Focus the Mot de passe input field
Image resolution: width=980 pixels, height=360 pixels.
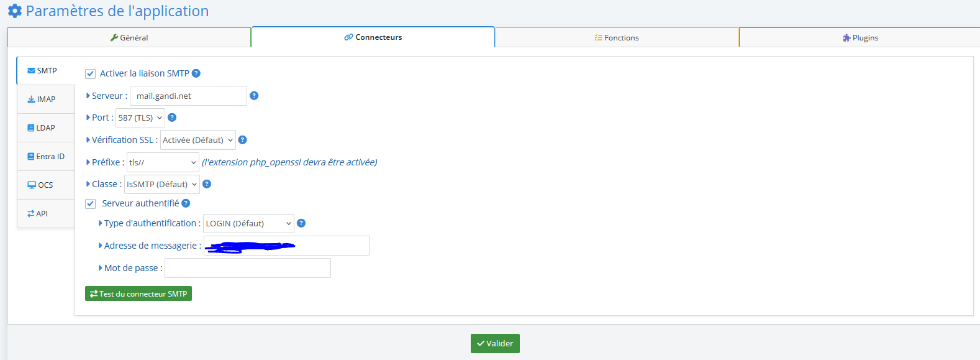[x=247, y=268]
